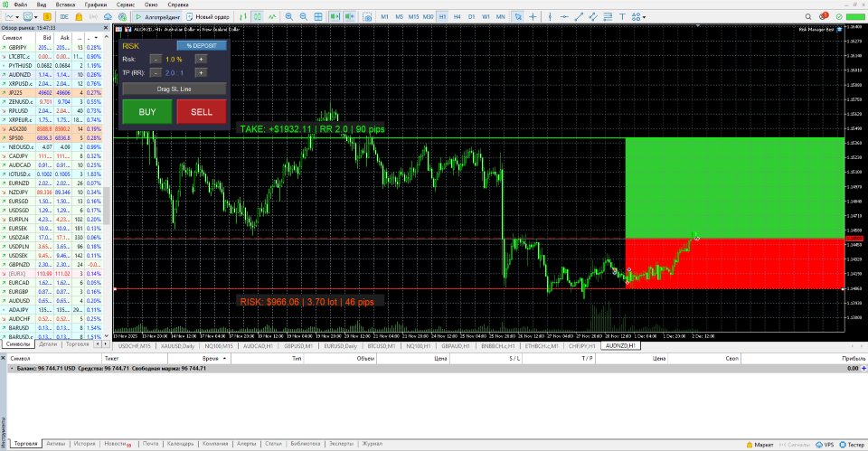Increase Risk percent with plus button

(x=201, y=60)
